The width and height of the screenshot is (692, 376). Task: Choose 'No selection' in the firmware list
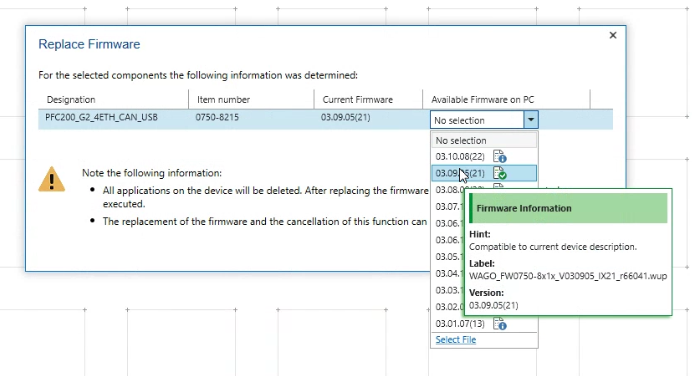coord(484,140)
